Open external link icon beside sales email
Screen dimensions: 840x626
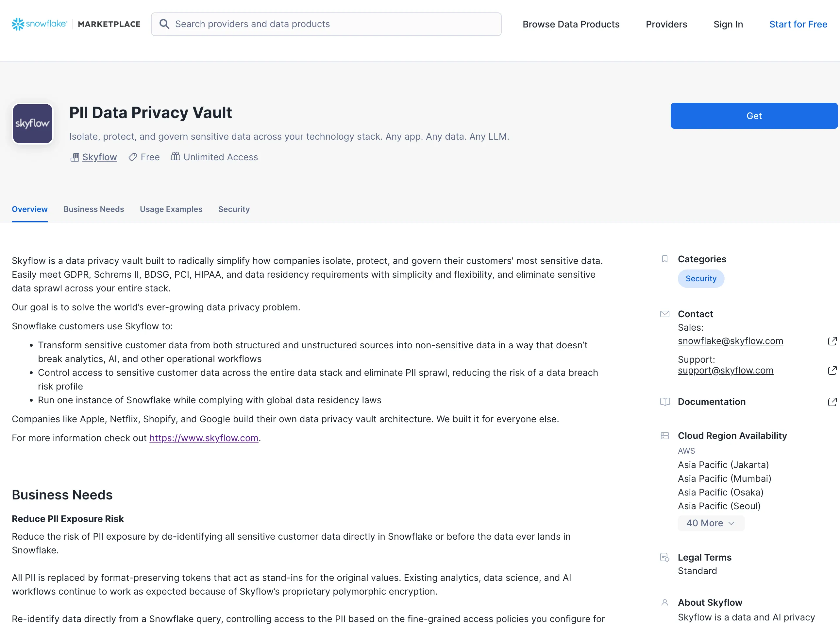(832, 341)
